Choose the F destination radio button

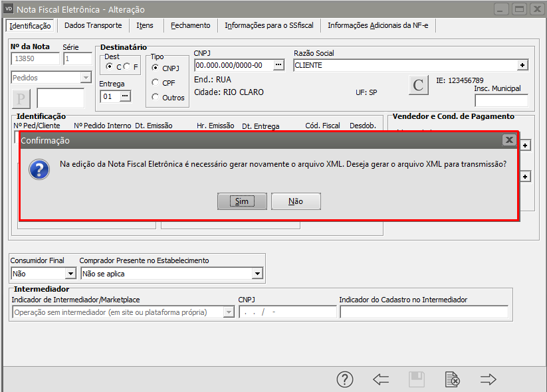point(126,67)
